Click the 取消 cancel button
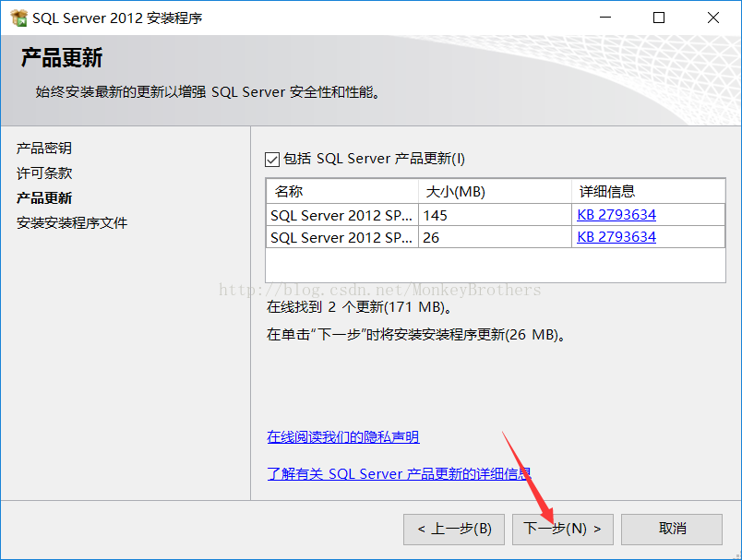Image resolution: width=742 pixels, height=560 pixels. coord(672,530)
